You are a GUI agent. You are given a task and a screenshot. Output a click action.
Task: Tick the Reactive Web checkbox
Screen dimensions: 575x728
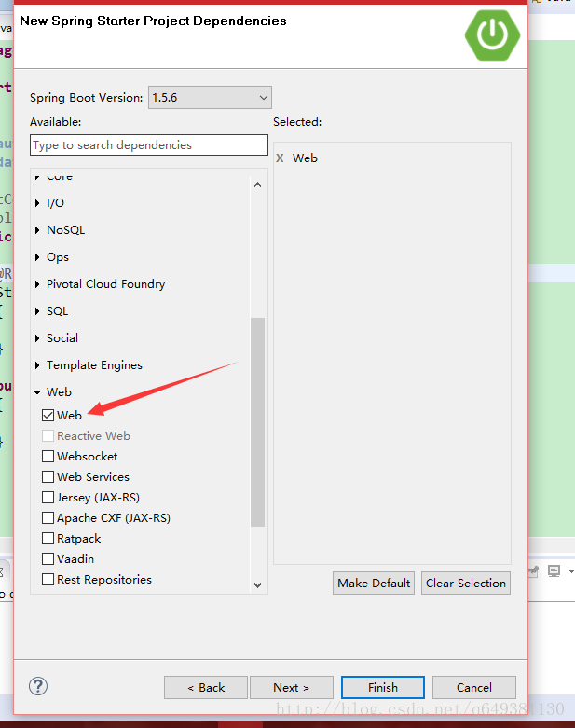(x=48, y=435)
